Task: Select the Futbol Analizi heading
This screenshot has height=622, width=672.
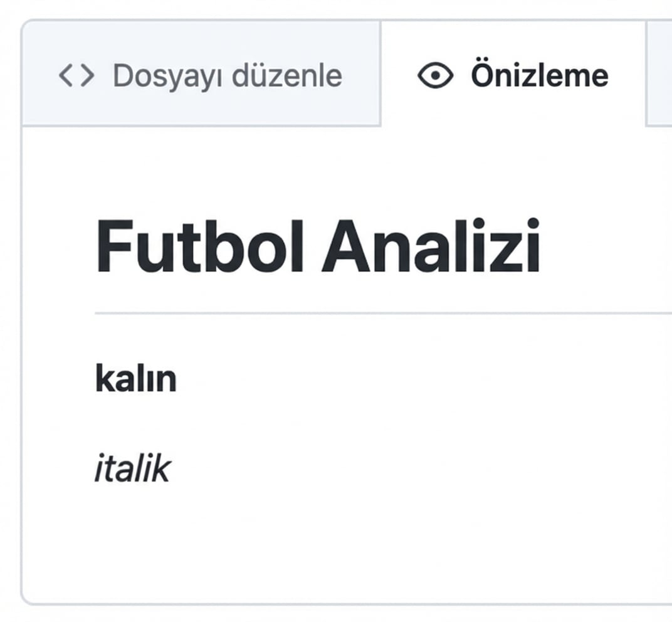Action: 320,245
